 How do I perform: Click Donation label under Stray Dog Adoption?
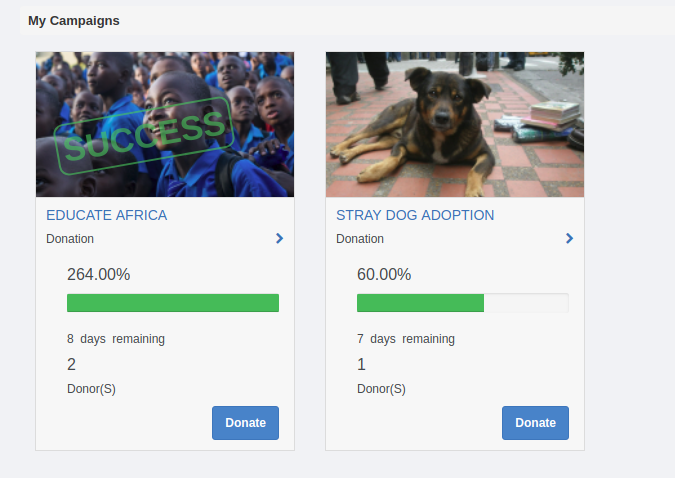[360, 239]
